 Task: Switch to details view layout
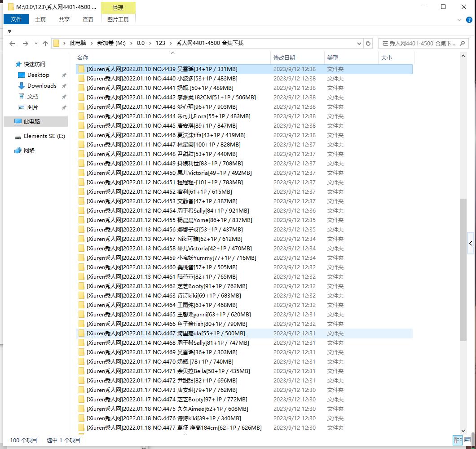pos(458,440)
